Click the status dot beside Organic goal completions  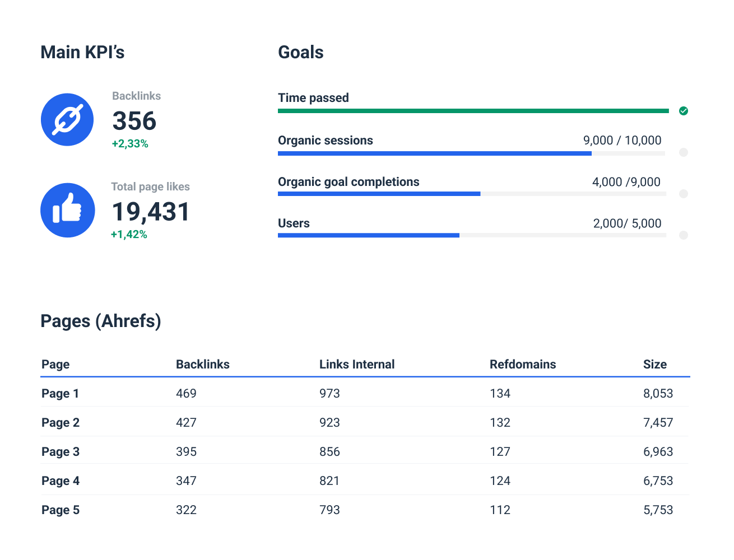(x=684, y=193)
